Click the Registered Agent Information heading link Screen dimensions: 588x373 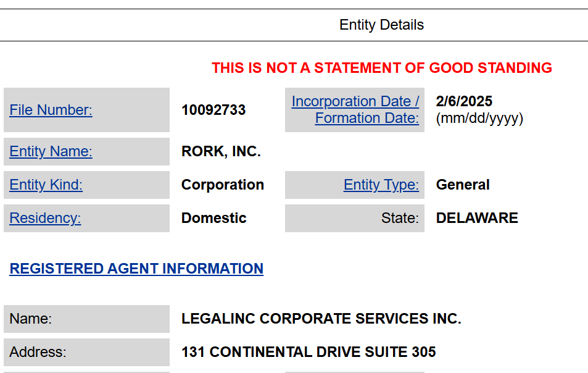pos(136,269)
